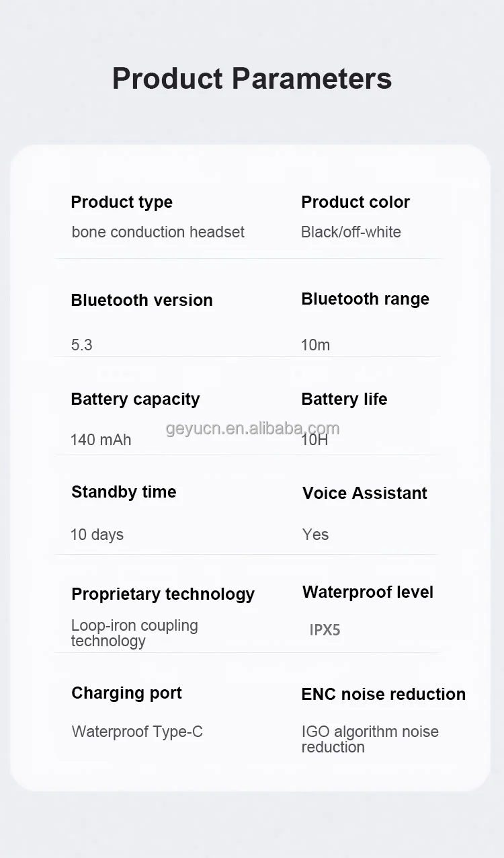Click the Loop-iron coupling technology text
The height and width of the screenshot is (858, 504).
[134, 633]
